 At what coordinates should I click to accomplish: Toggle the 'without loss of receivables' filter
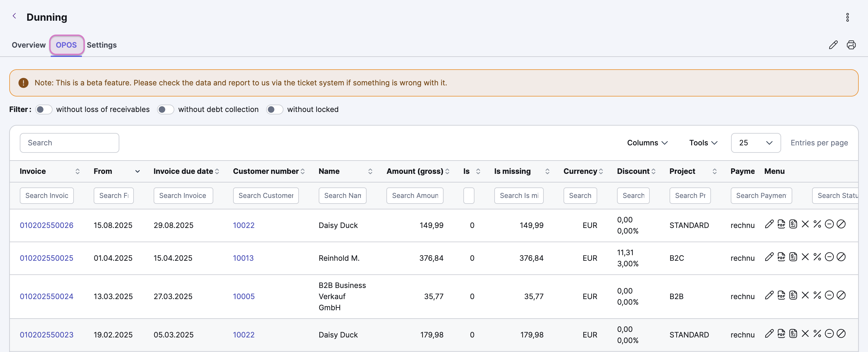(x=44, y=109)
